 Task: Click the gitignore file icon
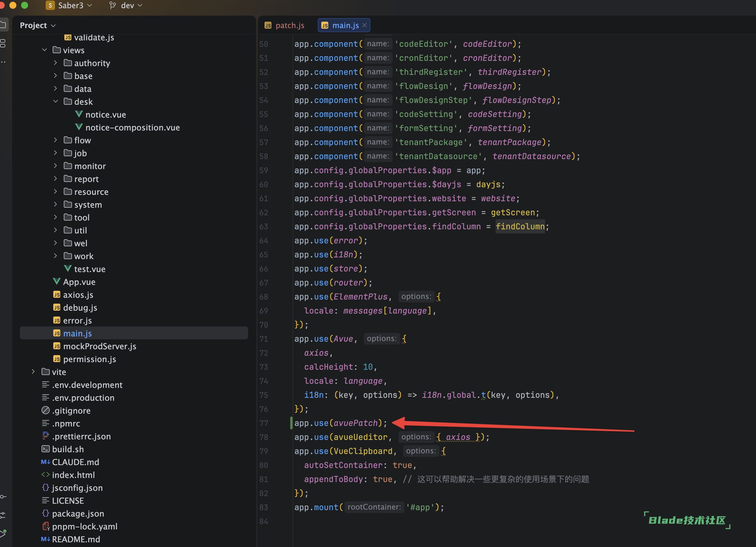click(46, 410)
